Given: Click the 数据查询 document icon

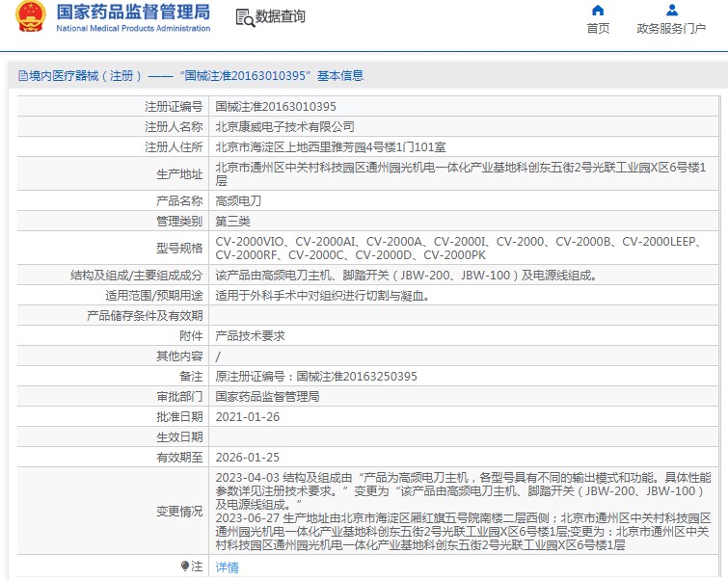Looking at the screenshot, I should 245,16.
